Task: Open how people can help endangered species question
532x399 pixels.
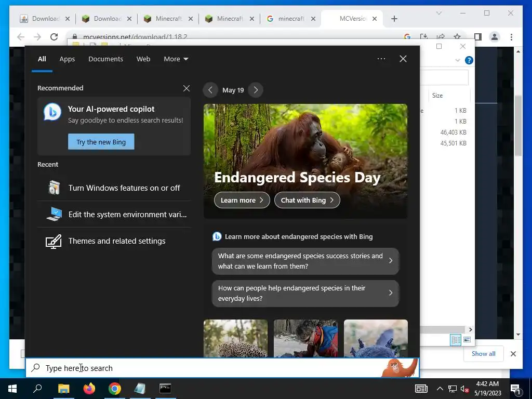Action: tap(305, 293)
